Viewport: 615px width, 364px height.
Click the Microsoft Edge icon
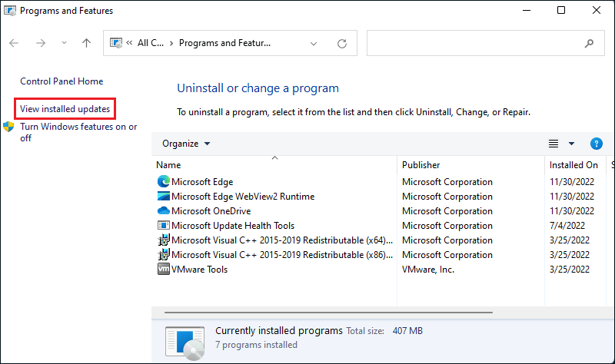[x=164, y=181]
